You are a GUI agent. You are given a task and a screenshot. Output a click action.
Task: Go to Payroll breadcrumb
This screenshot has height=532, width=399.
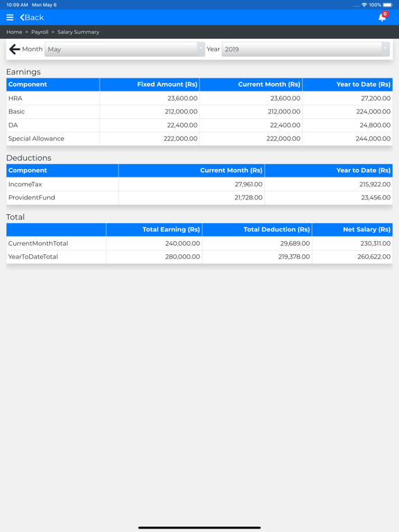39,32
